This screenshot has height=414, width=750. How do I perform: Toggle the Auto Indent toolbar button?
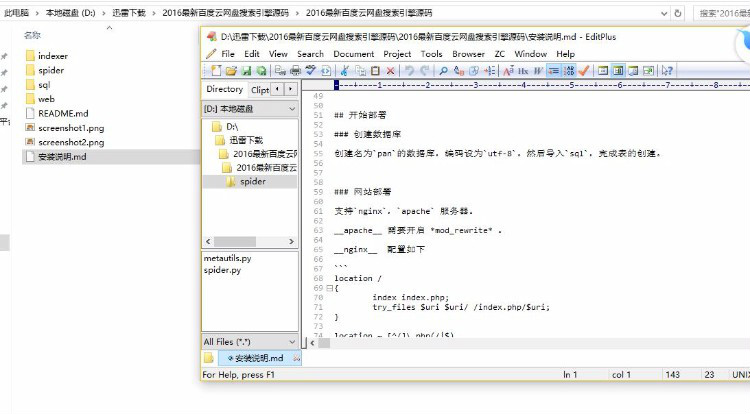tap(553, 71)
